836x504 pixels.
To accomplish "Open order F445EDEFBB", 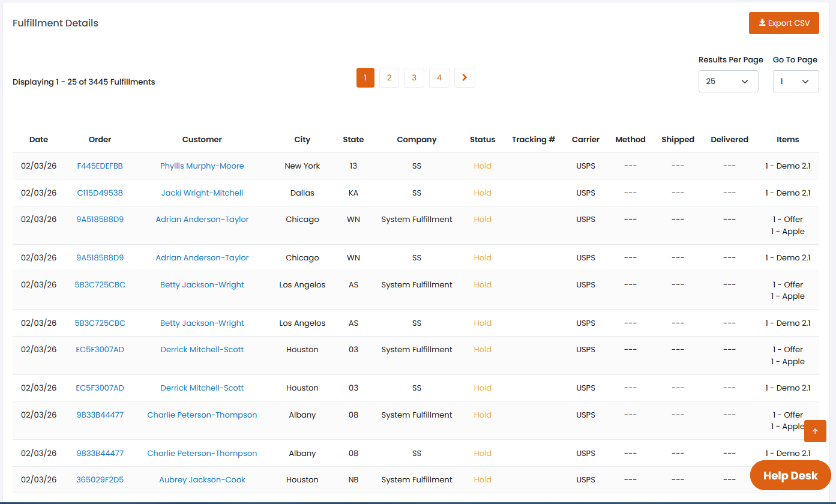I will (x=100, y=166).
